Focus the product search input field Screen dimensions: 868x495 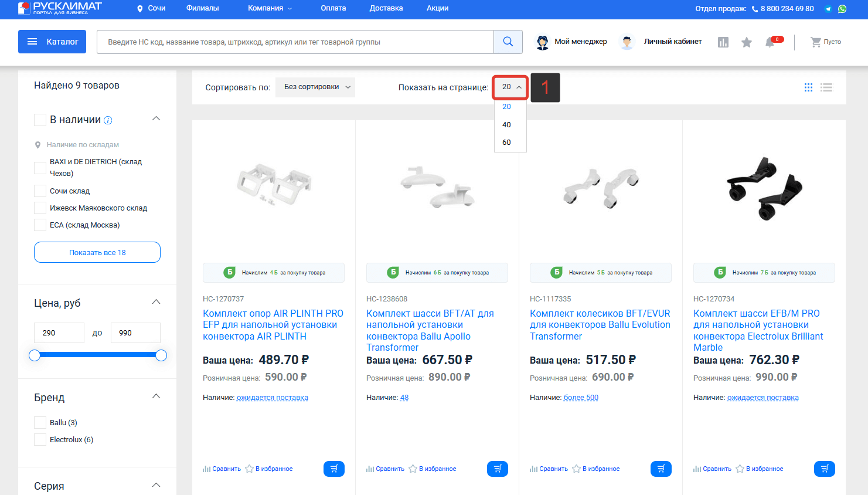(295, 42)
